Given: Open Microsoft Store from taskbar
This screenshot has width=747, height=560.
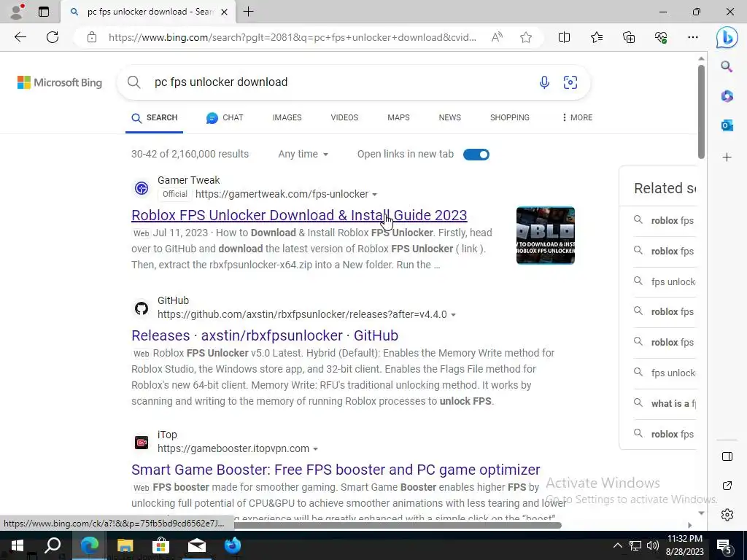Looking at the screenshot, I should coord(161,545).
